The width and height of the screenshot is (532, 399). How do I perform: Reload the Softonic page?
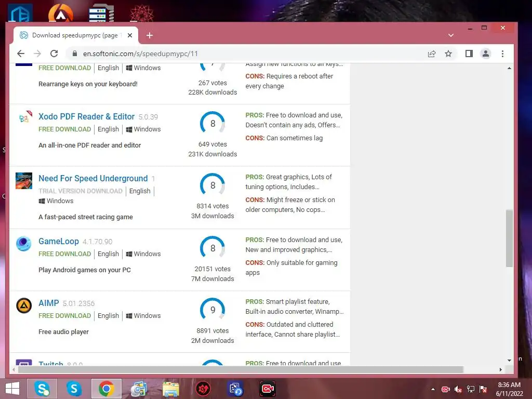[x=54, y=54]
